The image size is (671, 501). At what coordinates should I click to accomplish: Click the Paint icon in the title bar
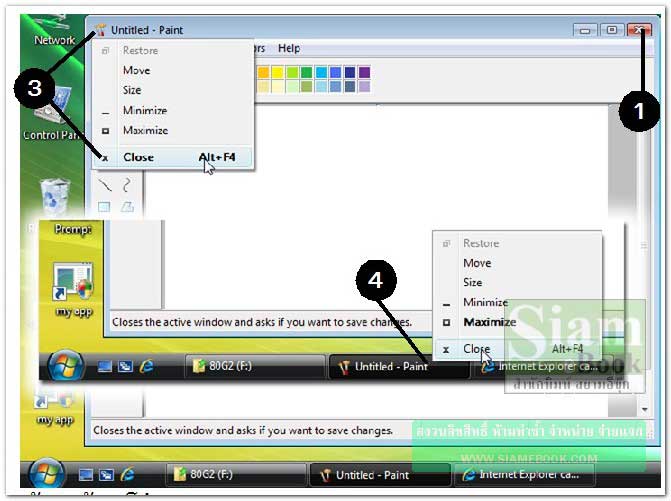click(x=101, y=30)
